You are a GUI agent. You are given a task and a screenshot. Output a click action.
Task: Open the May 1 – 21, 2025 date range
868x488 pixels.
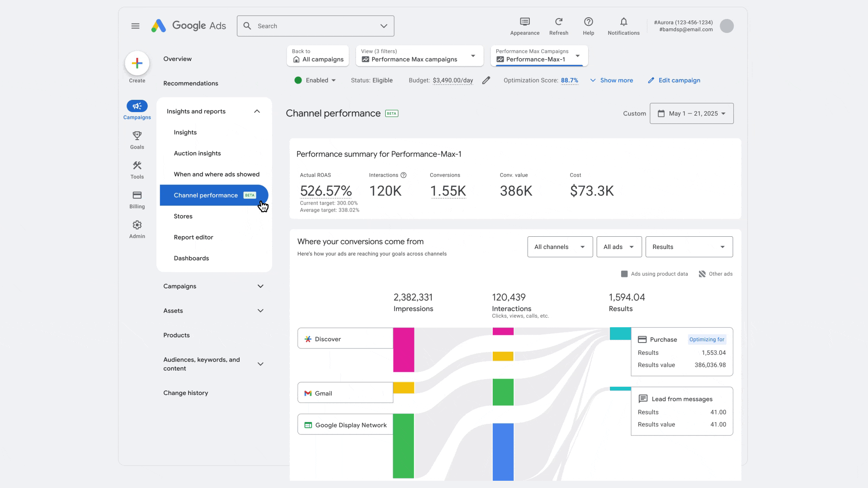692,113
